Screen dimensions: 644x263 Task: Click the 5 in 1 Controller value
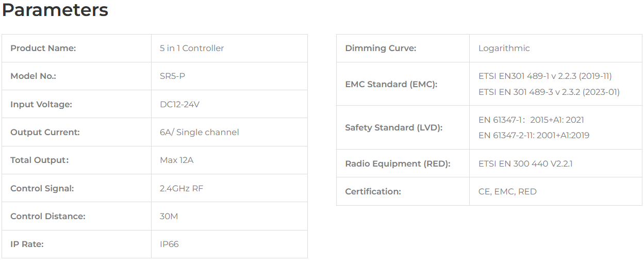(192, 48)
